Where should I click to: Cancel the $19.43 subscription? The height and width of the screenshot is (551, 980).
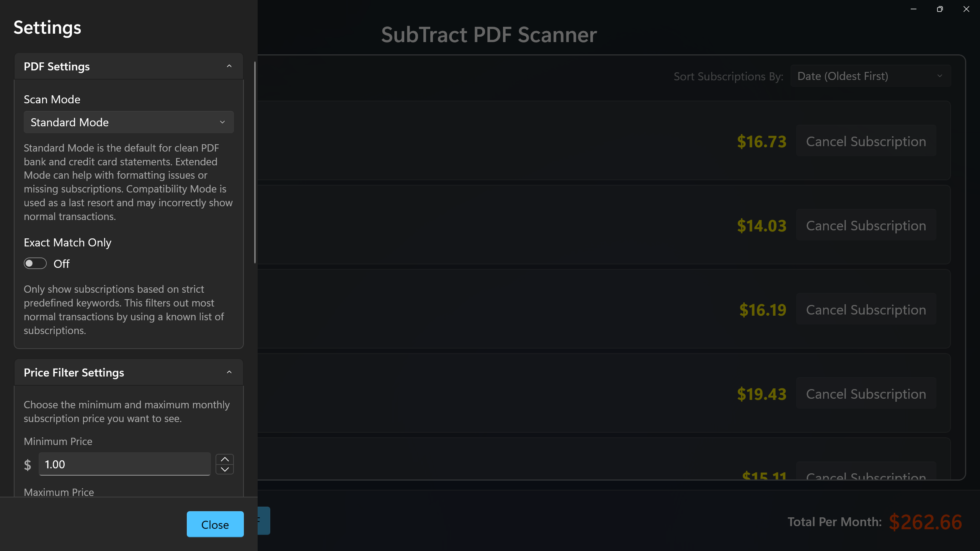(866, 394)
